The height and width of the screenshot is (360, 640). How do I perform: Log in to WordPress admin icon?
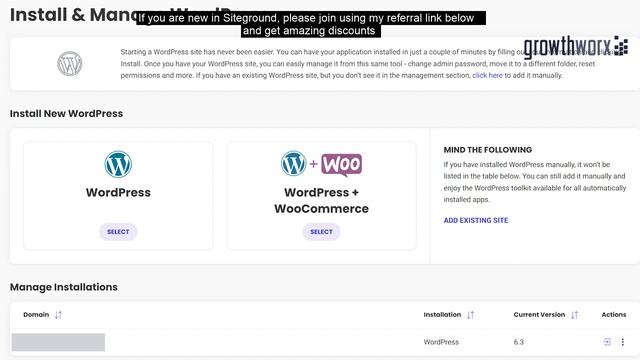point(607,342)
